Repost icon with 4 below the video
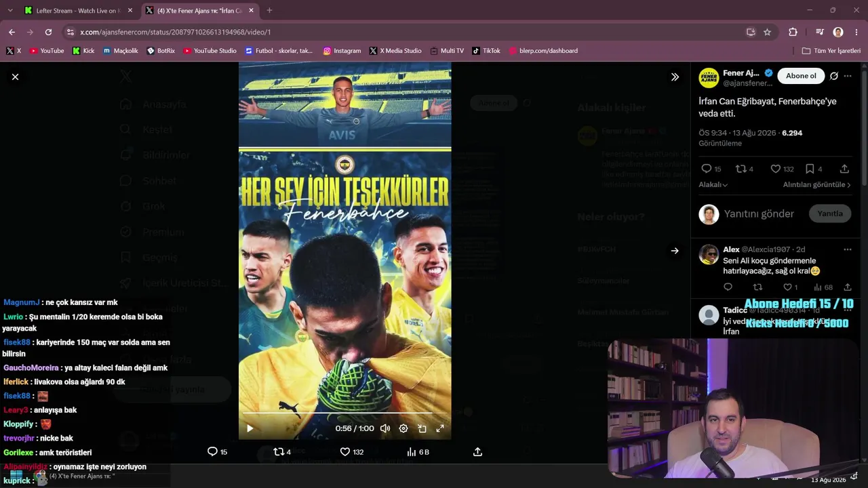This screenshot has width=868, height=488. click(281, 452)
